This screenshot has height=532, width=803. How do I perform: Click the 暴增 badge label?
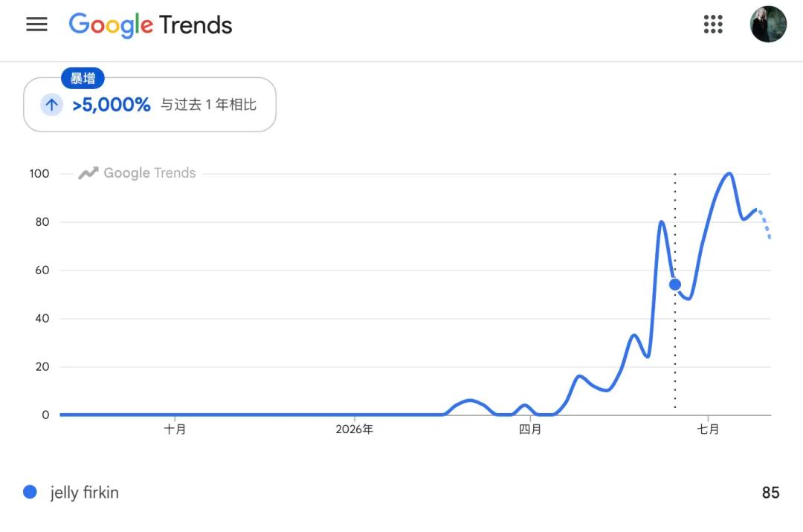(83, 78)
